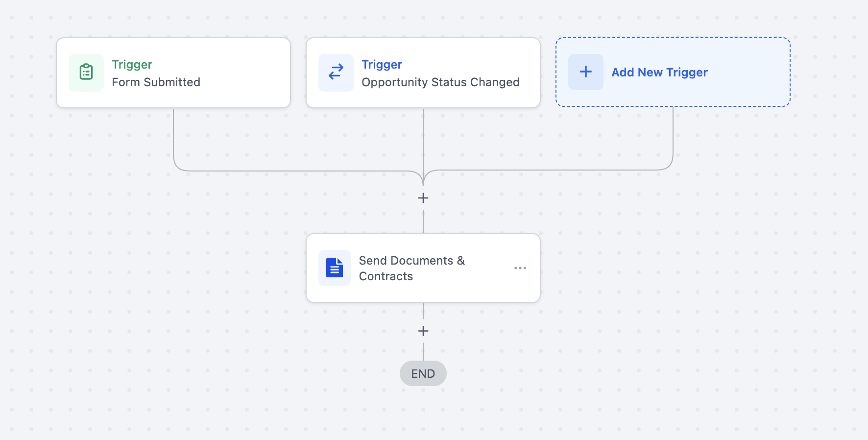The image size is (868, 440).
Task: Click blue Trigger heading above Opportunity Status
Action: [x=382, y=65]
